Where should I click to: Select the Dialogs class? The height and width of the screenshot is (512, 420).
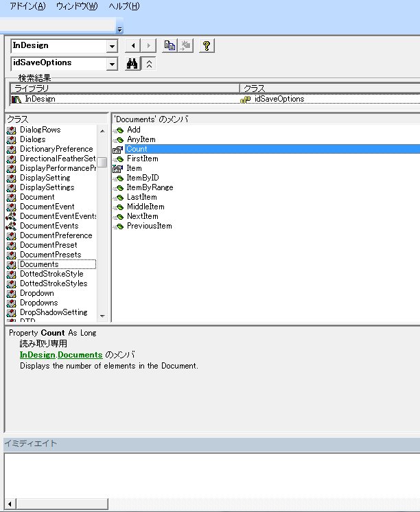pyautogui.click(x=33, y=139)
